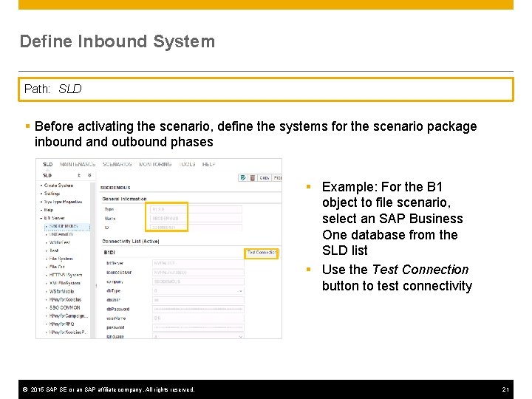532x399 pixels.
Task: Click the password input field
Action: point(198,327)
